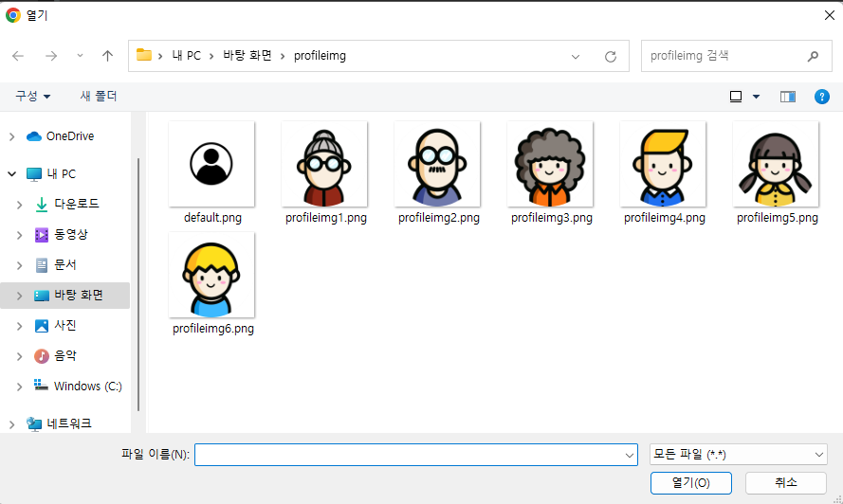Click the 'profileimg2.png' file name label
Viewport: 843px width, 504px height.
tap(439, 218)
